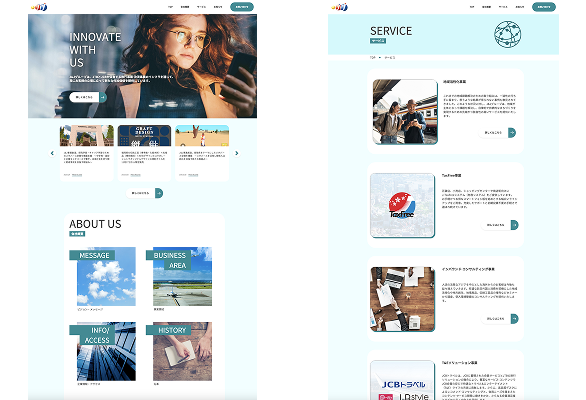Click teal arrow in the TaxFree service card
The image size is (586, 400).
pos(515,225)
